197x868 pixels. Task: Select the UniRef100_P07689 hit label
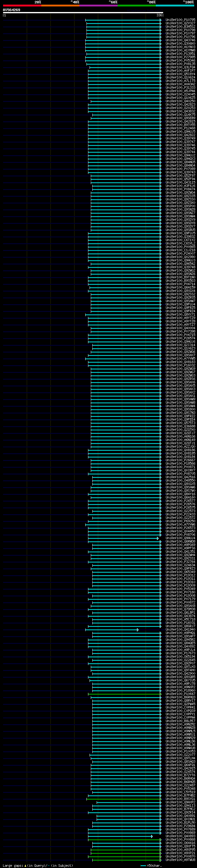pos(180,829)
